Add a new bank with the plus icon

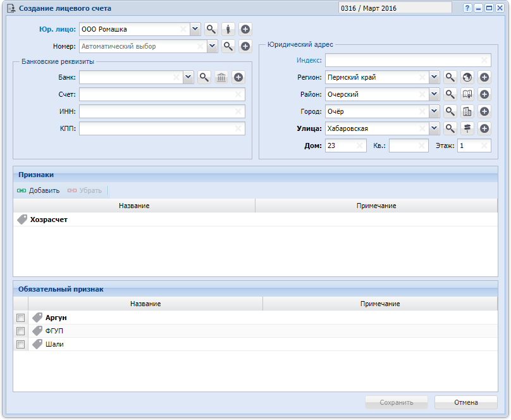(x=238, y=77)
